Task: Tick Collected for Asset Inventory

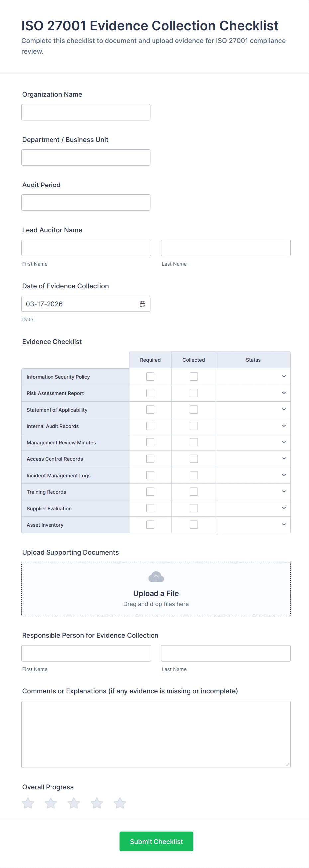Action: 194,525
